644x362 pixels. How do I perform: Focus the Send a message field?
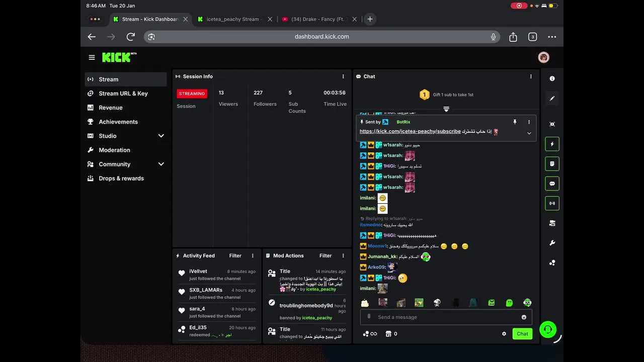coord(446,317)
